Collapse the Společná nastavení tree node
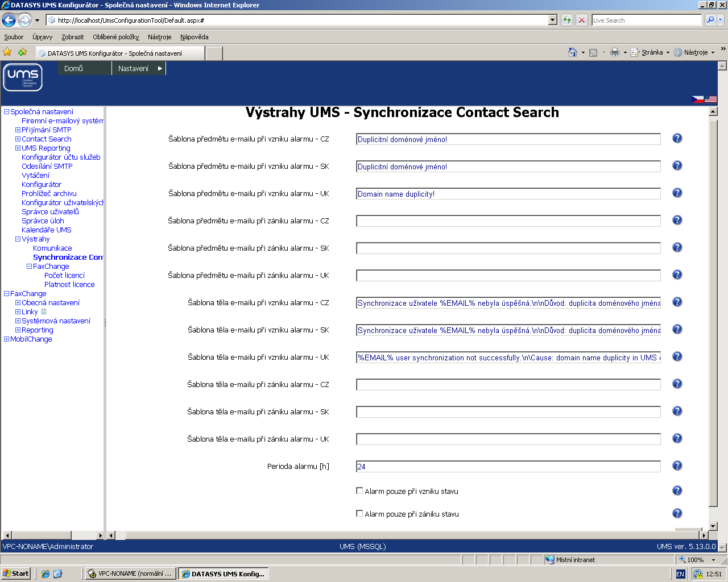The image size is (728, 582). (7, 112)
